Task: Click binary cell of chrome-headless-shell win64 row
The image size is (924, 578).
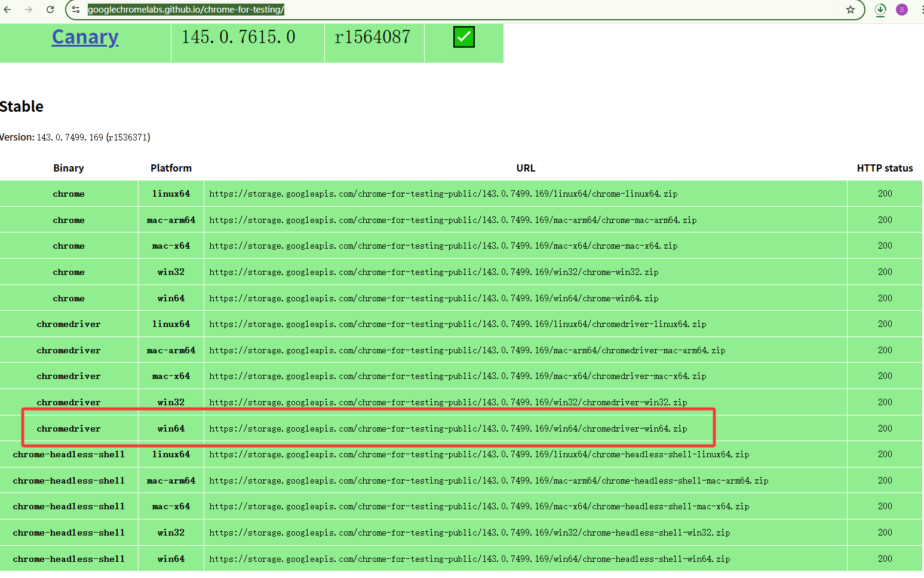Action: click(69, 559)
